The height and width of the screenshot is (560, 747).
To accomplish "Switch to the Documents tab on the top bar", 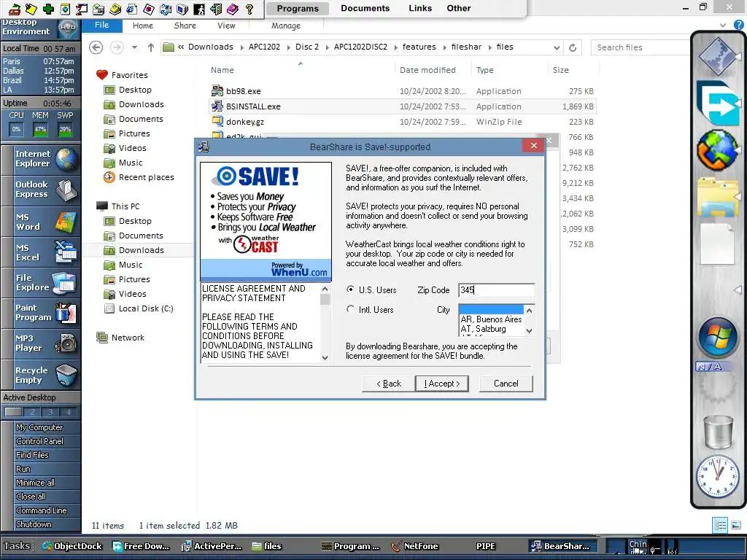I will click(x=365, y=8).
